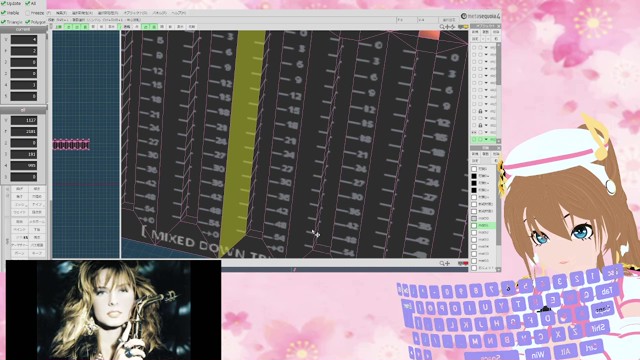640x360 pixels.
Task: Click the Metasequoia 4 logo
Action: [x=480, y=16]
